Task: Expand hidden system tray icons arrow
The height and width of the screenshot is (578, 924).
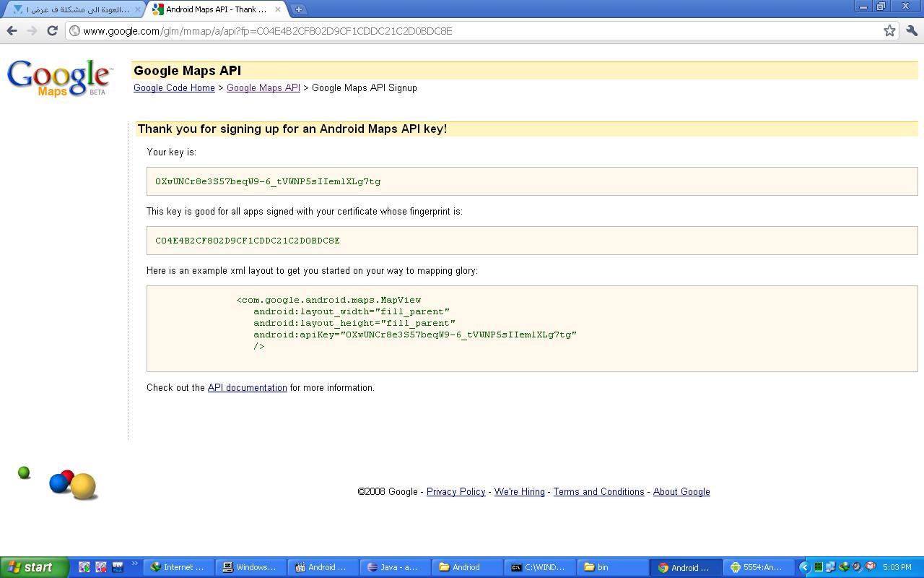Action: click(805, 567)
